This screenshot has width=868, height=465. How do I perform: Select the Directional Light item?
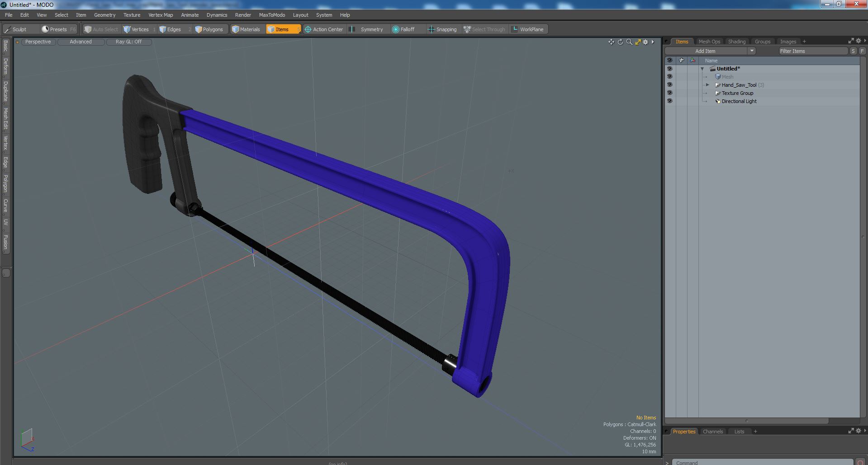739,101
